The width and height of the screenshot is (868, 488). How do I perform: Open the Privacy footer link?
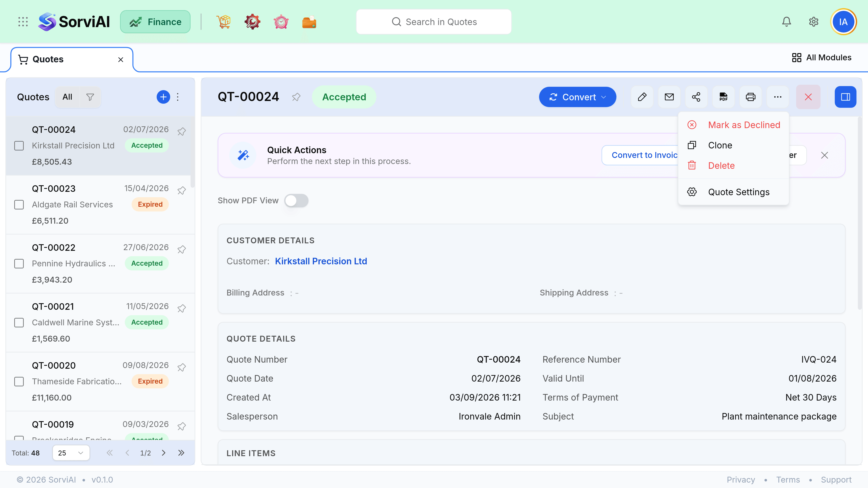pyautogui.click(x=741, y=480)
